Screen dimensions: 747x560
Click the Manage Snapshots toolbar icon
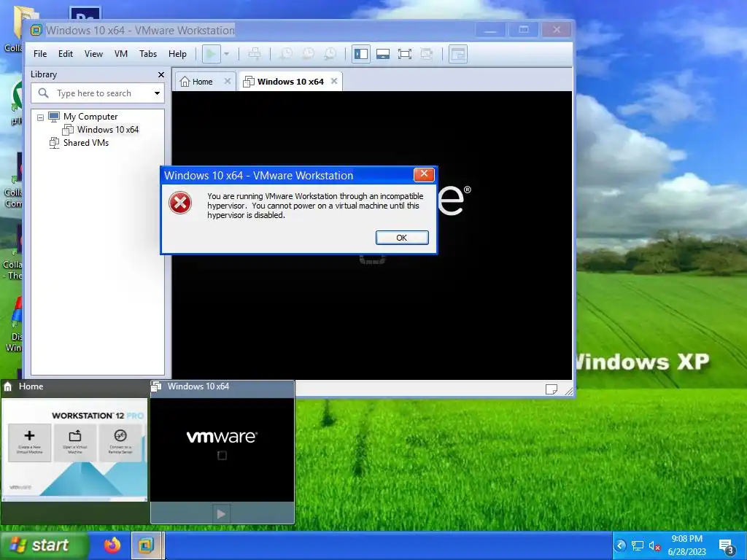tap(330, 54)
